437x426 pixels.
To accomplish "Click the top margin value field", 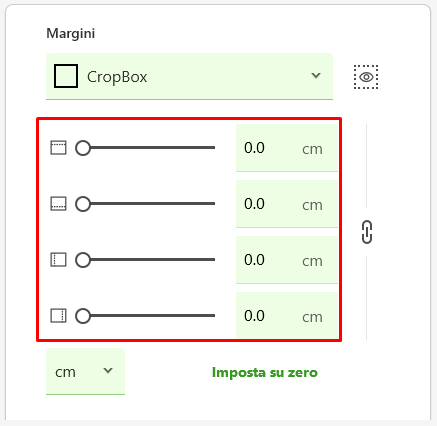I will coord(287,148).
